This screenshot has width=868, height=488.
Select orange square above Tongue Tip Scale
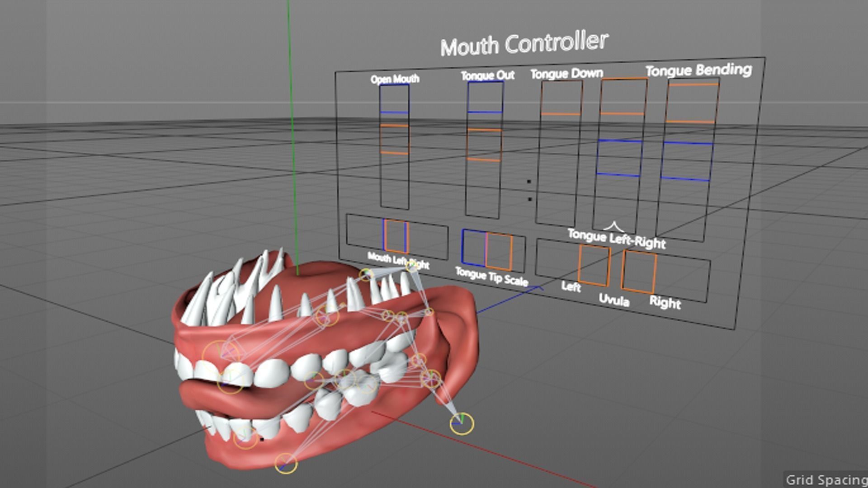pyautogui.click(x=499, y=252)
